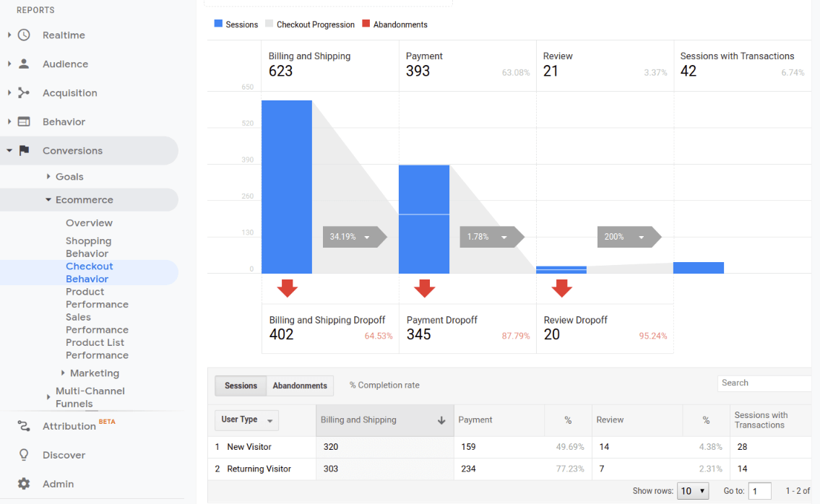Open the Attribution BETA section
The image size is (820, 504).
(69, 426)
